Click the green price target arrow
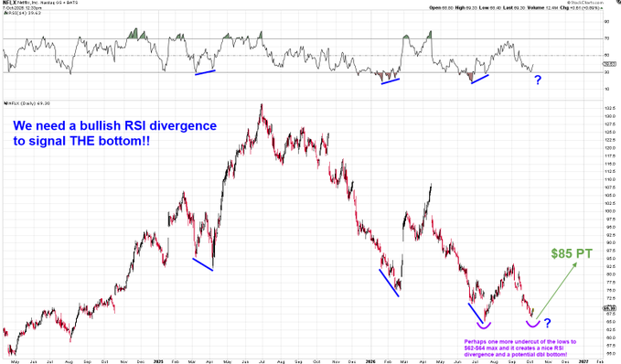The image size is (621, 364). (x=556, y=290)
